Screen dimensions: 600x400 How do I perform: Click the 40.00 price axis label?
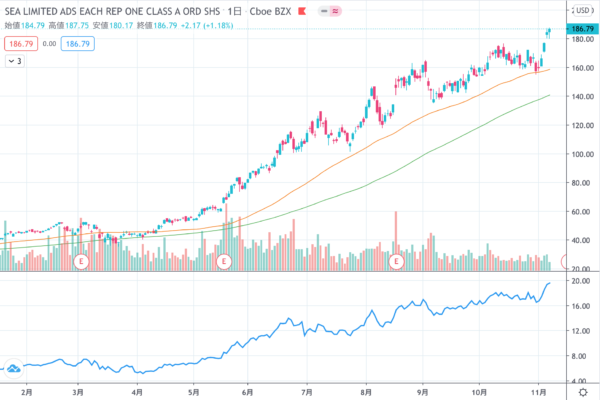click(x=581, y=240)
